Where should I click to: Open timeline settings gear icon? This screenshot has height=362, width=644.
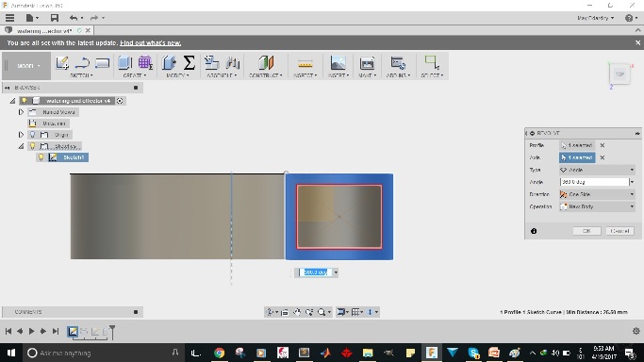coord(636,331)
